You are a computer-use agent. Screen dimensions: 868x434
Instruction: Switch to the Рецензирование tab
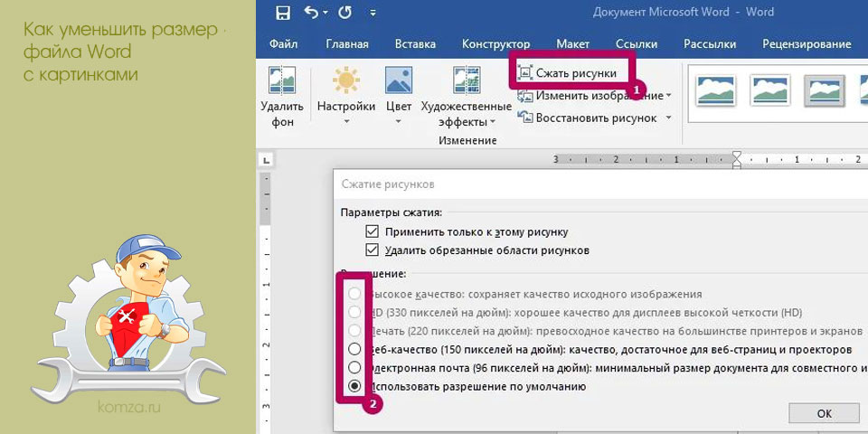[807, 43]
